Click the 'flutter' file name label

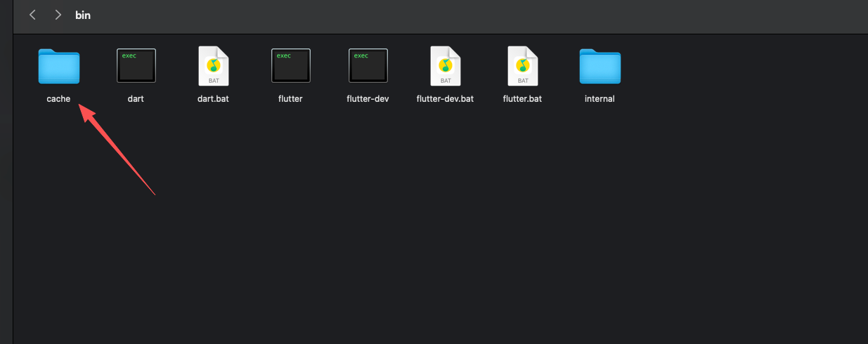click(290, 99)
